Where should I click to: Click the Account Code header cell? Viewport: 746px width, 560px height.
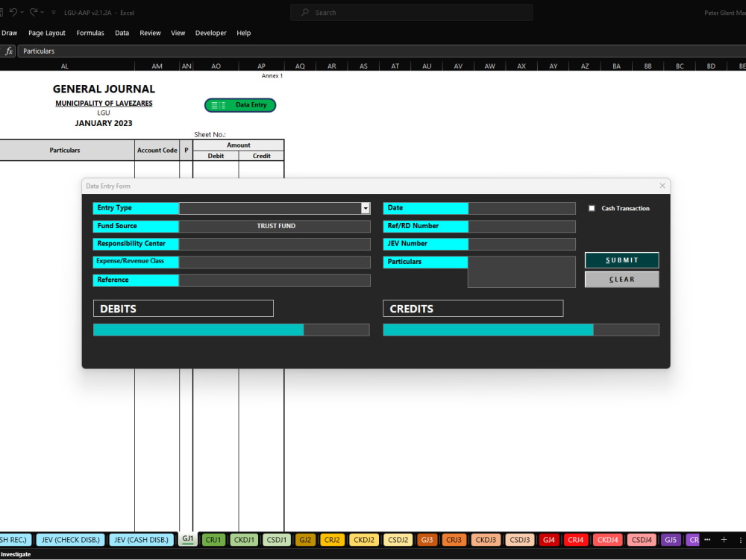pos(157,150)
